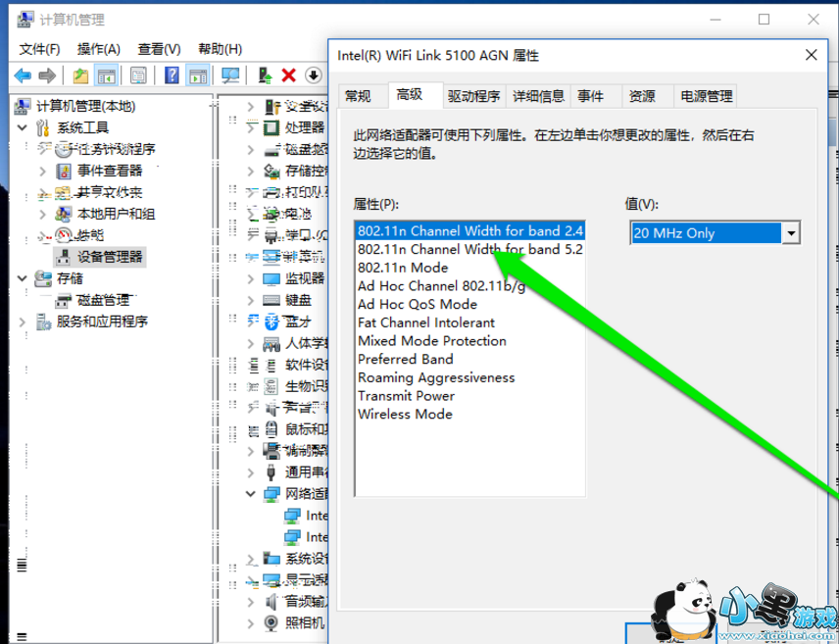Viewport: 839px width, 644px height.
Task: Click the Scan for hardware changes monitor icon
Action: click(230, 75)
